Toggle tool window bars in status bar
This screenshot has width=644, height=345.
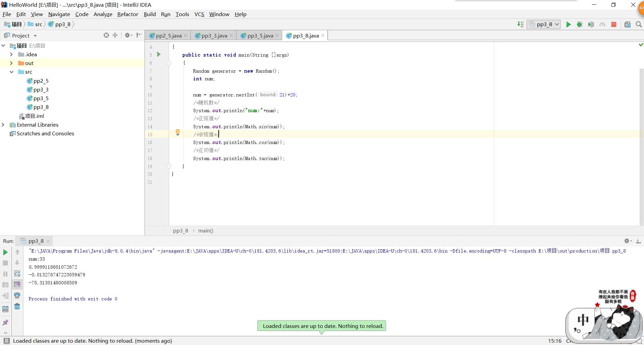click(6, 341)
